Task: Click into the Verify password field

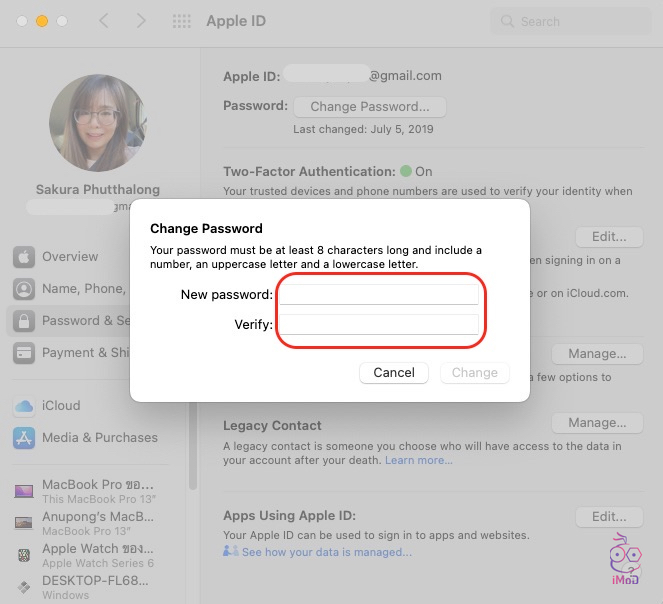Action: [378, 325]
